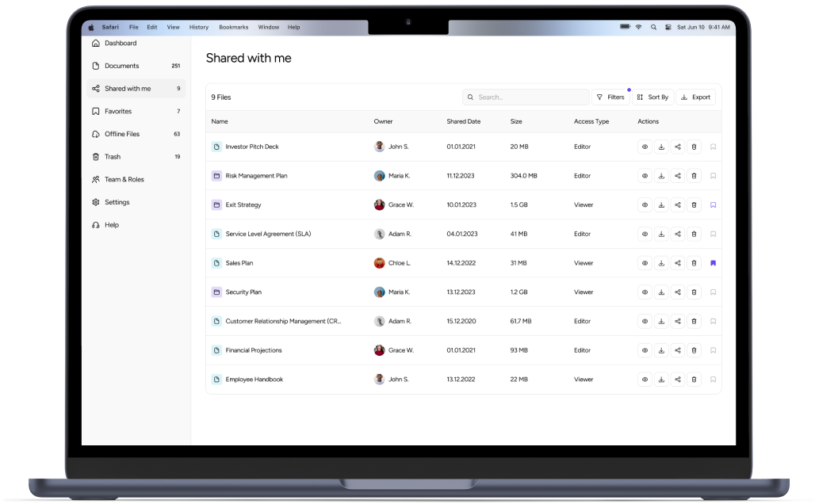Image resolution: width=815 pixels, height=504 pixels.
Task: Sort table by Shared Date header
Action: pyautogui.click(x=463, y=121)
